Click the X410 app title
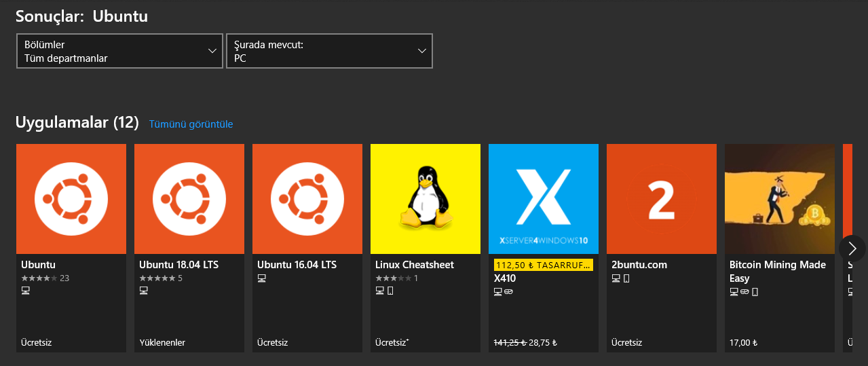Screen dimensions: 868x366 [x=504, y=278]
